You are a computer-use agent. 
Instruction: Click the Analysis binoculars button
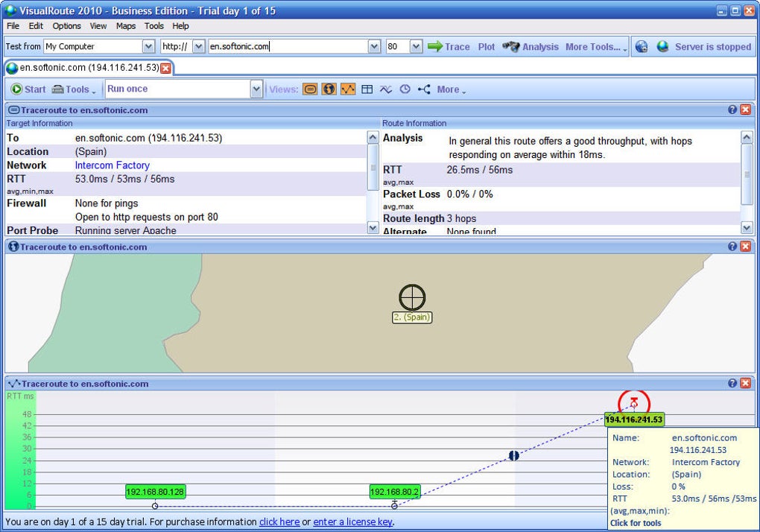coord(531,47)
